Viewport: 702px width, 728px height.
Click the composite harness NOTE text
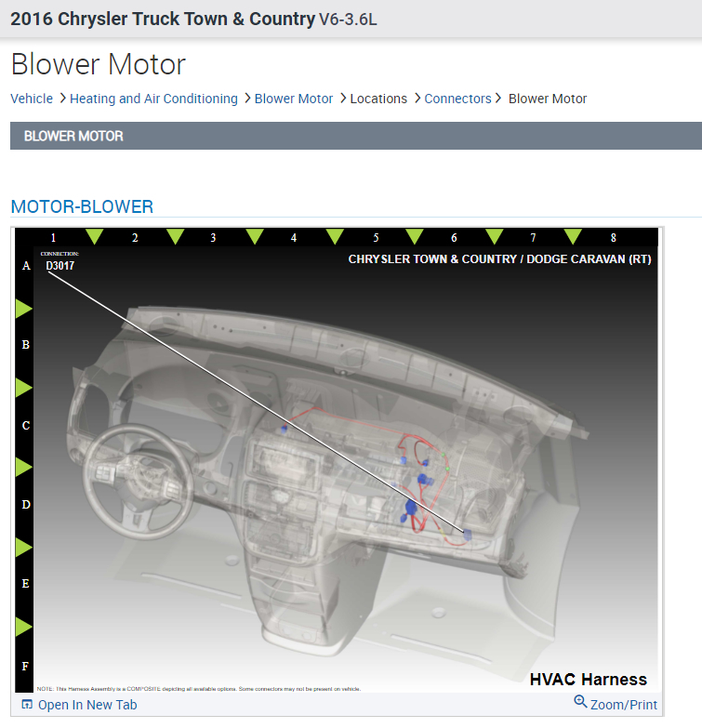pyautogui.click(x=199, y=689)
